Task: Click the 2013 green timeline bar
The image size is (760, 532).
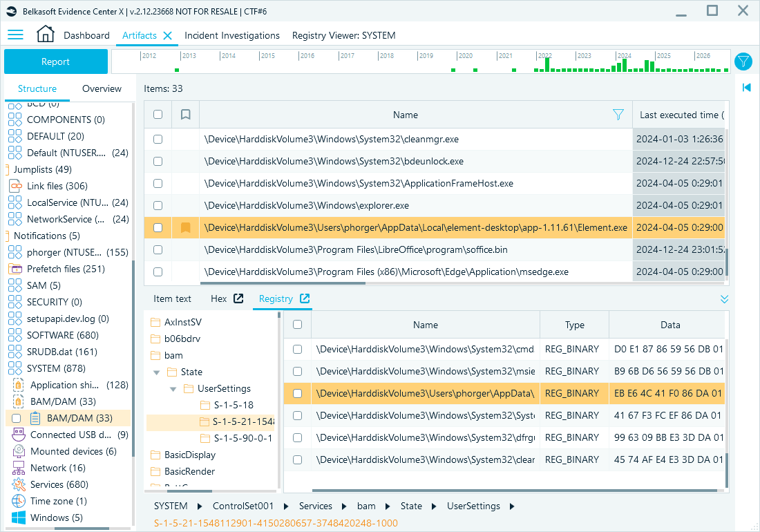Action: [x=177, y=70]
